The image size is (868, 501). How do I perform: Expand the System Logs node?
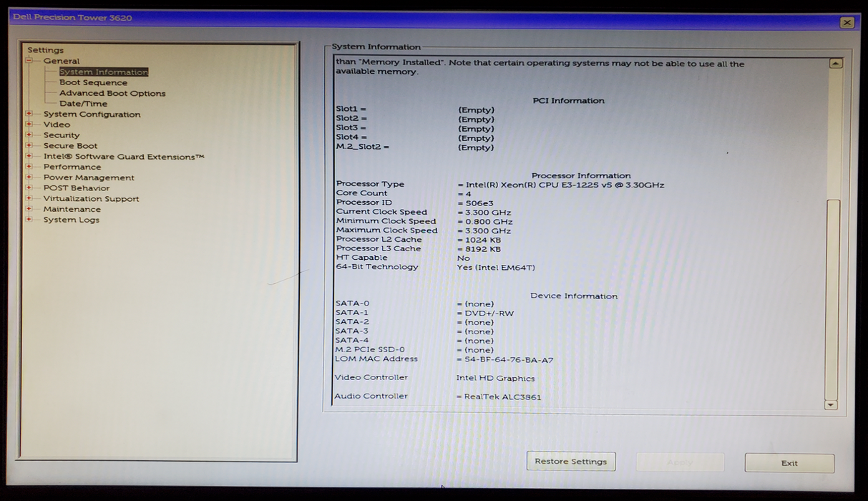click(29, 220)
